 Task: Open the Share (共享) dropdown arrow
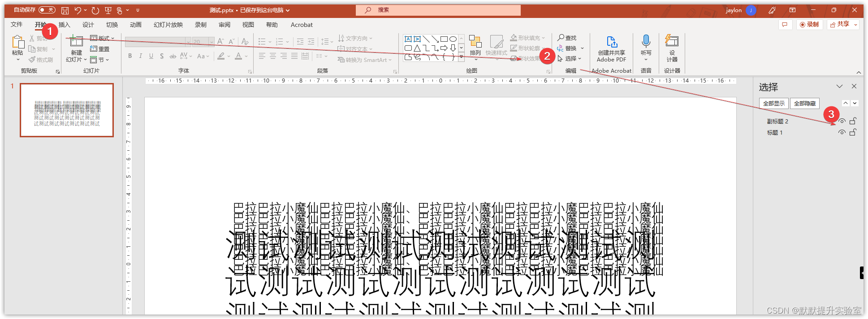pyautogui.click(x=856, y=25)
